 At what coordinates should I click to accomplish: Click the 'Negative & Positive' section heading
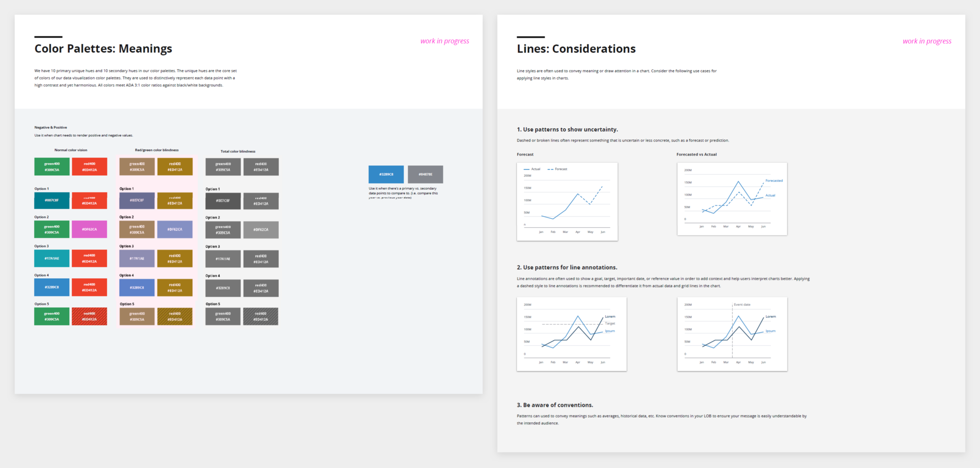click(x=51, y=127)
